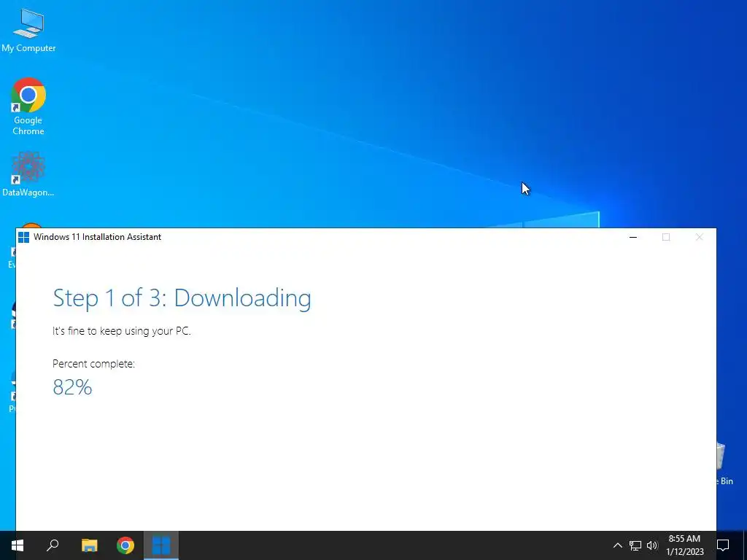Click the 82% percent complete value
Screen dimensions: 747x560
pyautogui.click(x=72, y=387)
